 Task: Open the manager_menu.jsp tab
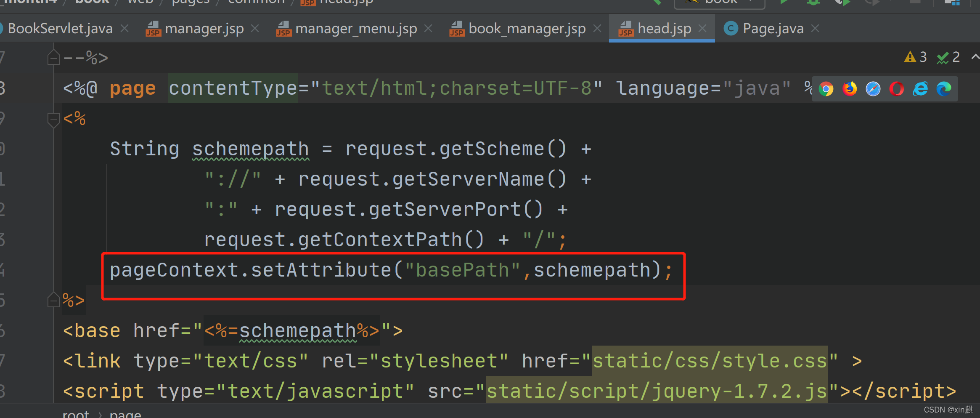point(356,29)
